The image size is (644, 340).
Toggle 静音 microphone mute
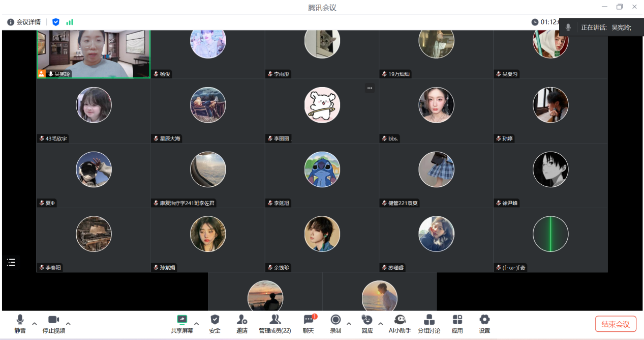20,324
